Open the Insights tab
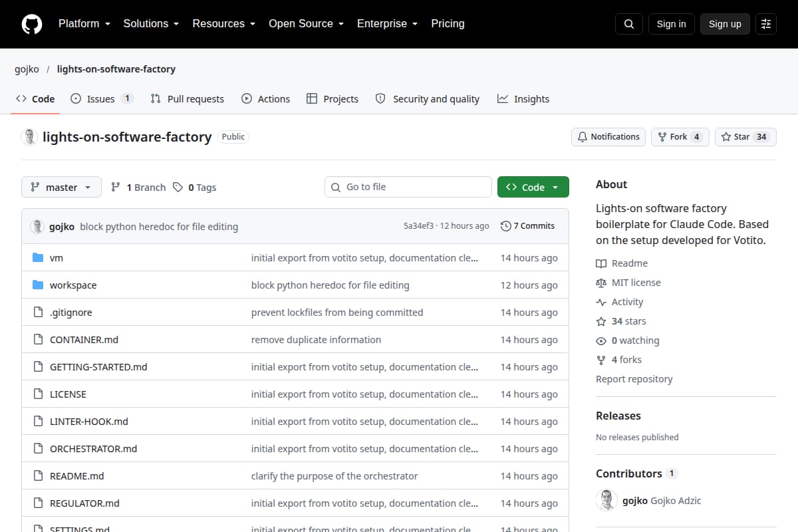798x532 pixels. pyautogui.click(x=523, y=99)
